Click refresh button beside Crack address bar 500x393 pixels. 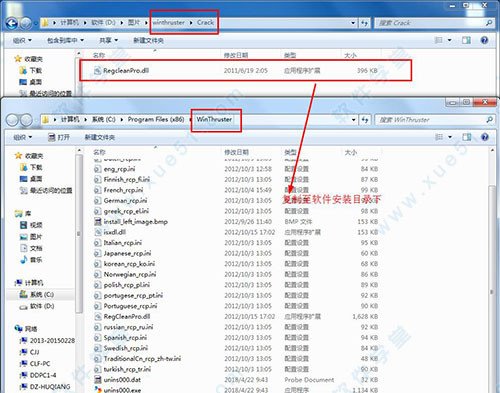[364, 23]
